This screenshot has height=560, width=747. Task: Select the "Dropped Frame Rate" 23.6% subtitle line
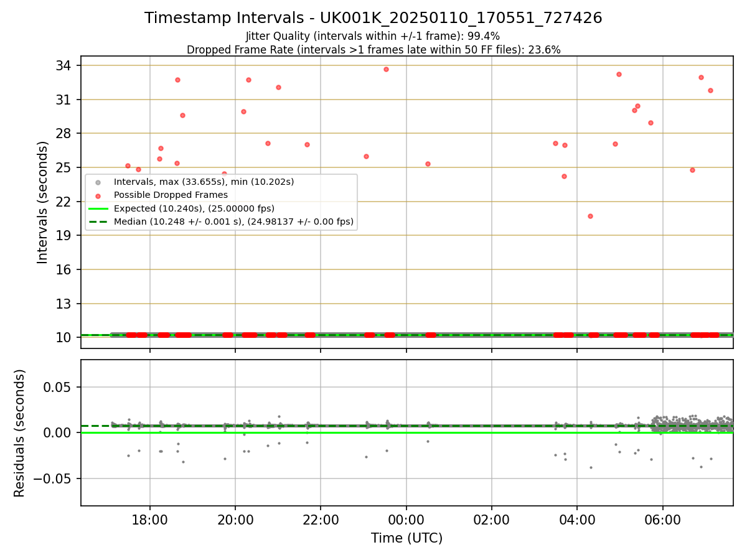(374, 50)
